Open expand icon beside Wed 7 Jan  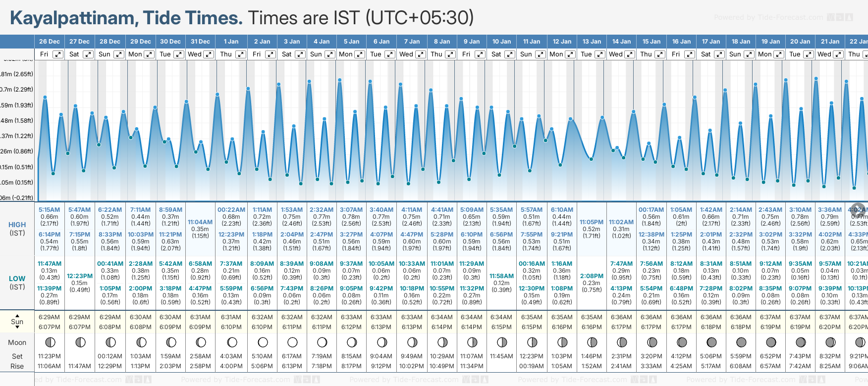[x=420, y=54]
